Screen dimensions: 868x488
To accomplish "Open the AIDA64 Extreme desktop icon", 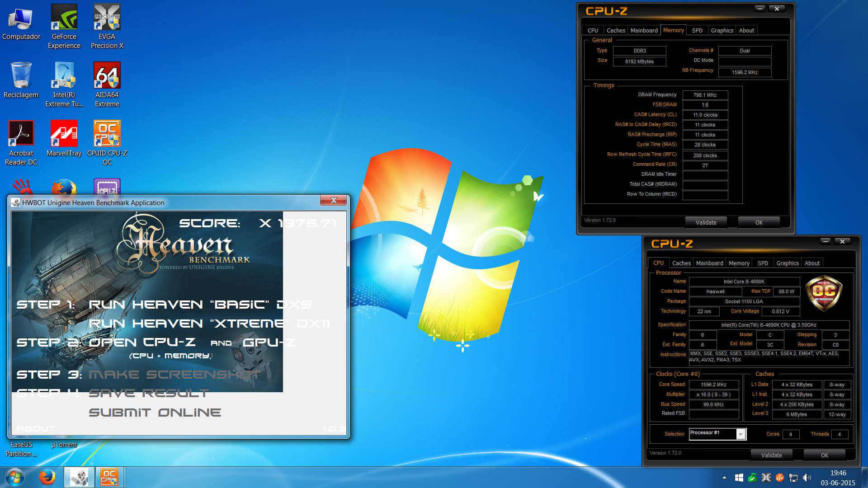I will click(x=107, y=85).
